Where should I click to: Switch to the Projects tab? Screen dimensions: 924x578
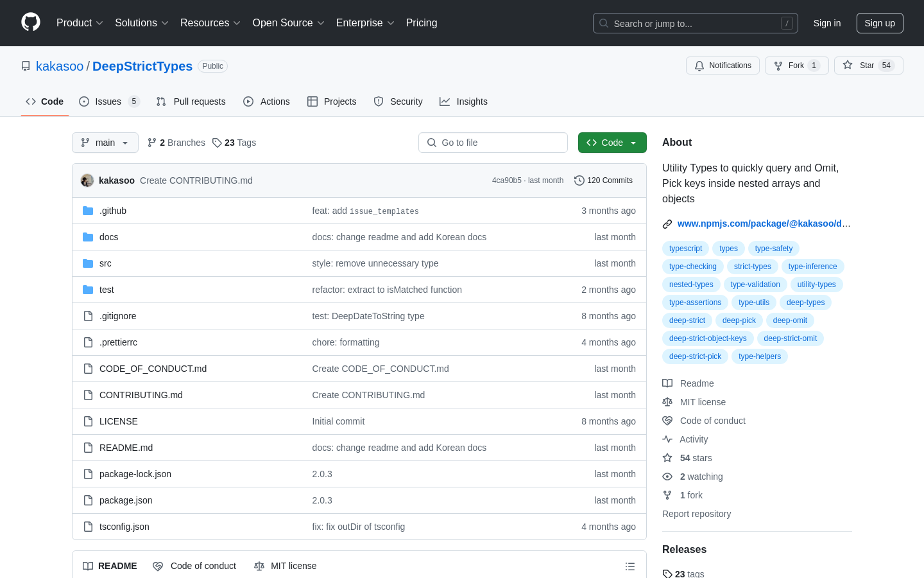332,101
